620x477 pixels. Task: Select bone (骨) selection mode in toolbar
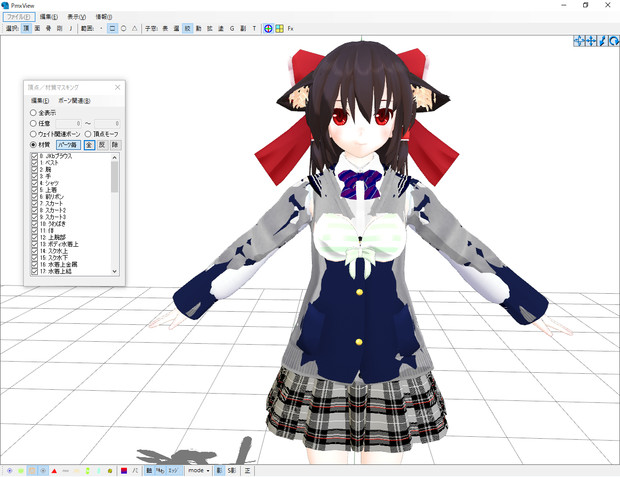[x=48, y=28]
